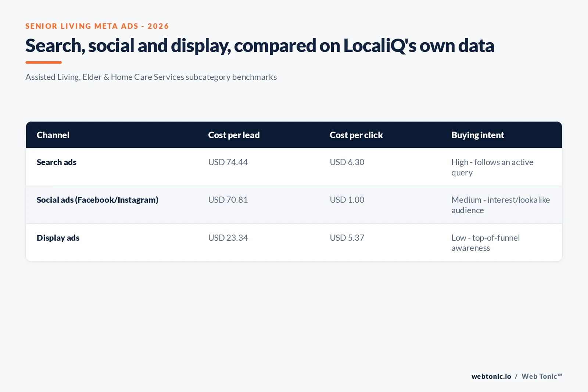Click the Assisted Living subcategory benchmarks subtitle
This screenshot has width=588, height=392.
151,77
